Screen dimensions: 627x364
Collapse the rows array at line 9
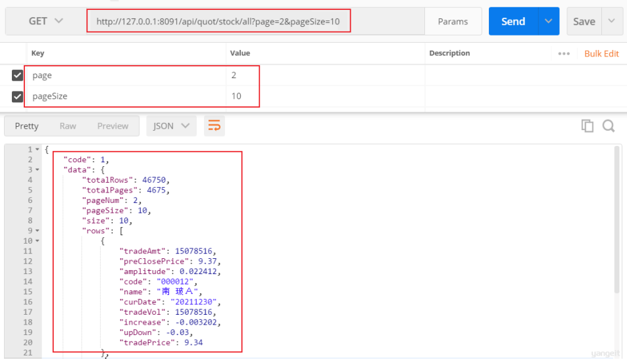point(38,231)
